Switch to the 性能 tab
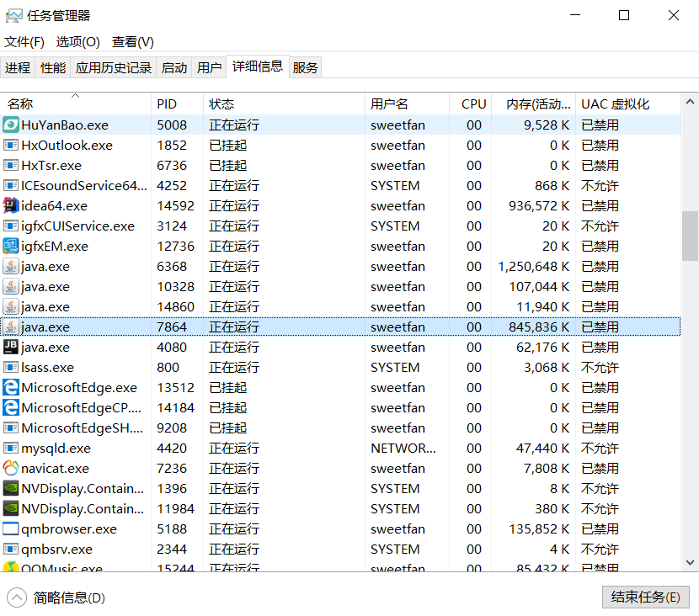 click(52, 67)
